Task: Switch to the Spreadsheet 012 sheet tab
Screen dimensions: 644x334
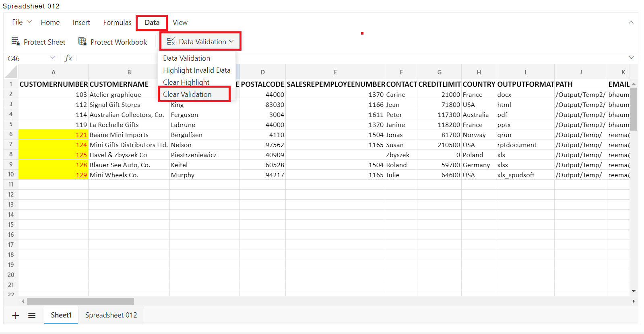Action: click(111, 315)
